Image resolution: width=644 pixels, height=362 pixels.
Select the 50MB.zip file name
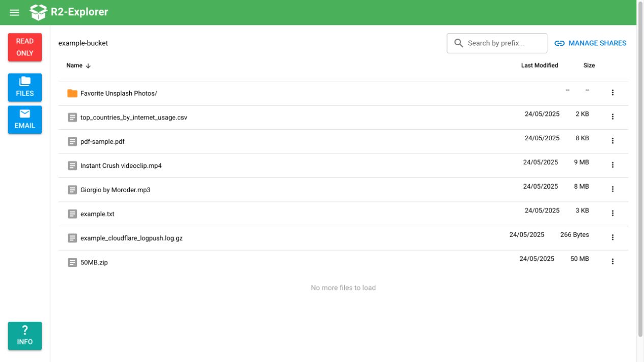[x=94, y=262]
